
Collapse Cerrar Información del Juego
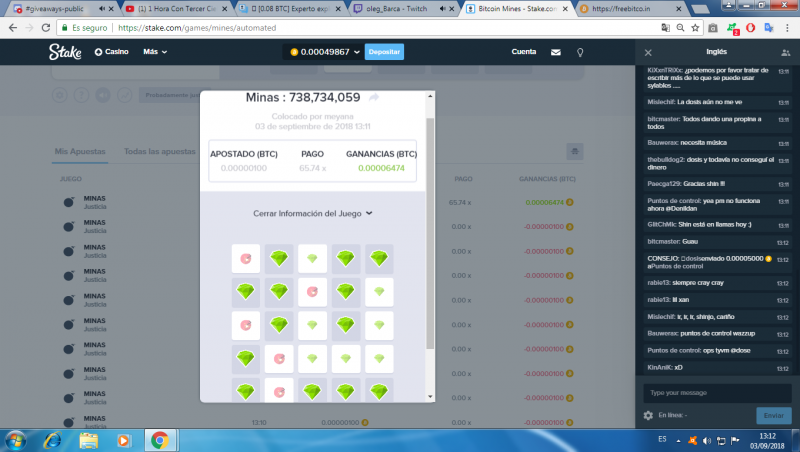pos(312,213)
